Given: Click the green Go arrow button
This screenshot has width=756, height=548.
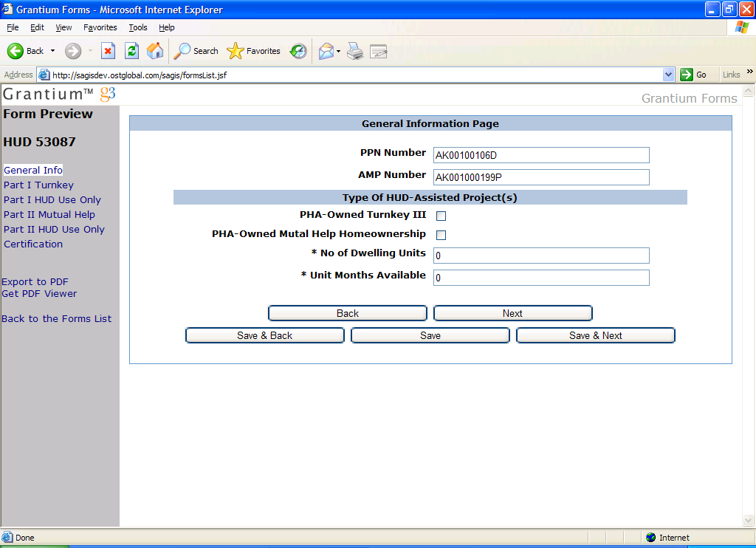Looking at the screenshot, I should tap(686, 75).
